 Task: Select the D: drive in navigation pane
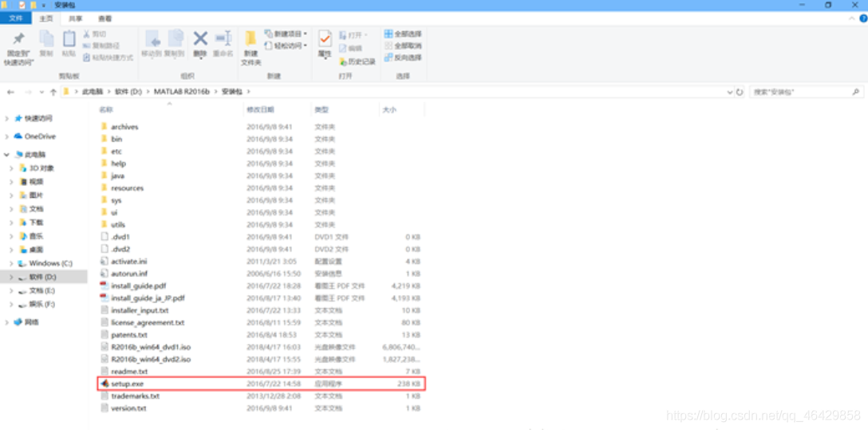click(x=37, y=277)
